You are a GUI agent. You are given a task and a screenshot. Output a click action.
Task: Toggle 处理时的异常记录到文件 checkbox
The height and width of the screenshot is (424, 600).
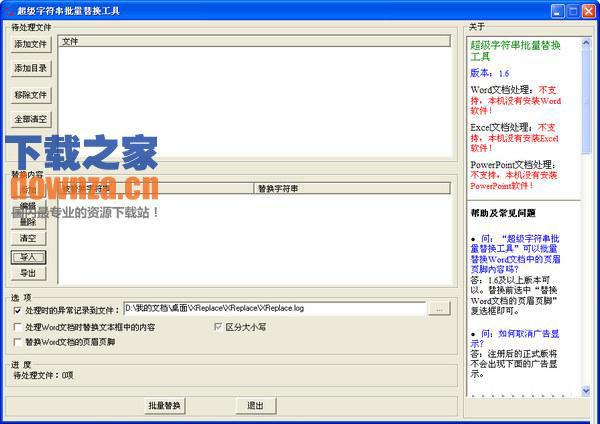click(x=17, y=310)
